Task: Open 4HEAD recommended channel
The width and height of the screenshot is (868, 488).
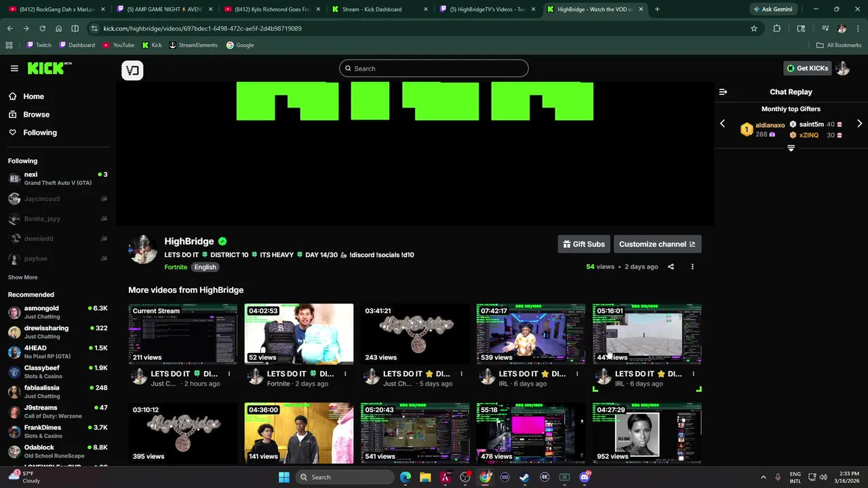Action: pyautogui.click(x=58, y=352)
